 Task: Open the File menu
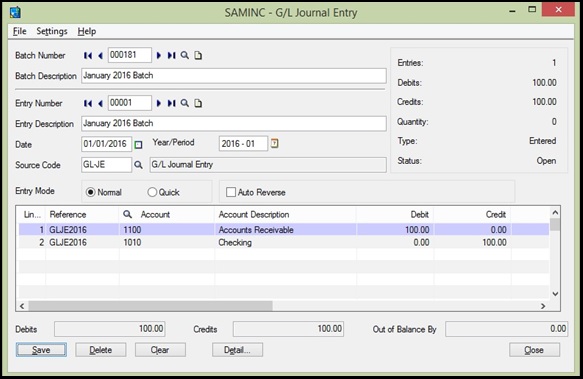[20, 31]
